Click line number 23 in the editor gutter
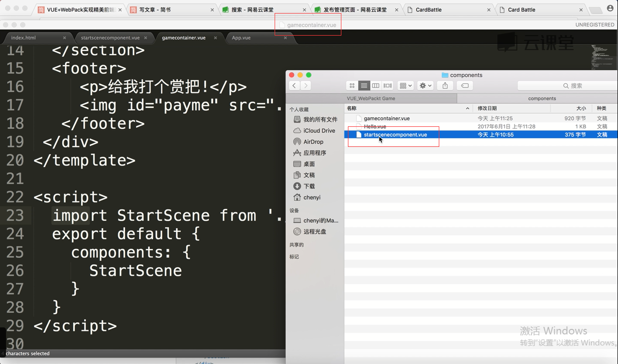Image resolution: width=618 pixels, height=364 pixels. pos(15,216)
